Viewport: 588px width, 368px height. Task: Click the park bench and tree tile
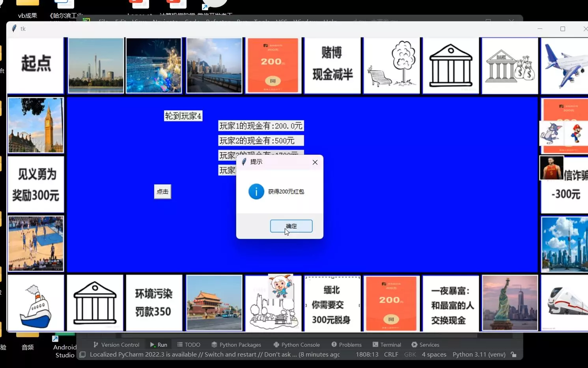(x=392, y=66)
